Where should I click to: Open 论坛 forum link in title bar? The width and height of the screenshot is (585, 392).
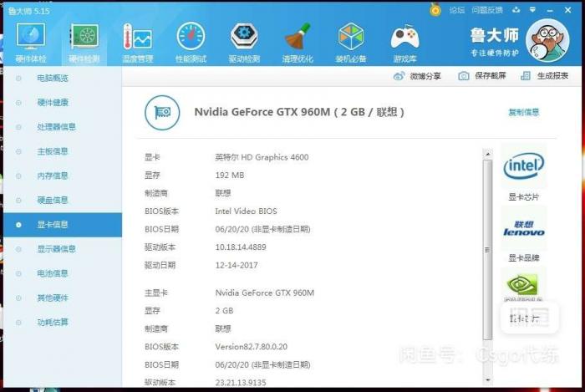[457, 10]
